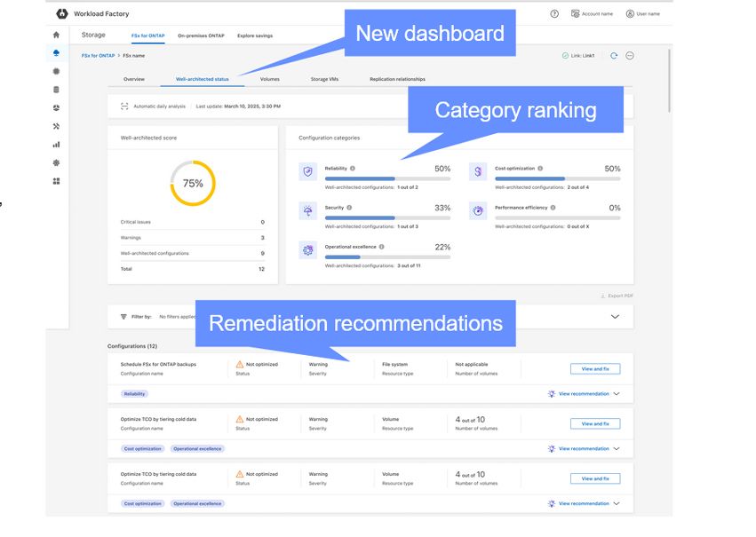Open the Storage VMs tab
The height and width of the screenshot is (537, 756).
point(324,79)
